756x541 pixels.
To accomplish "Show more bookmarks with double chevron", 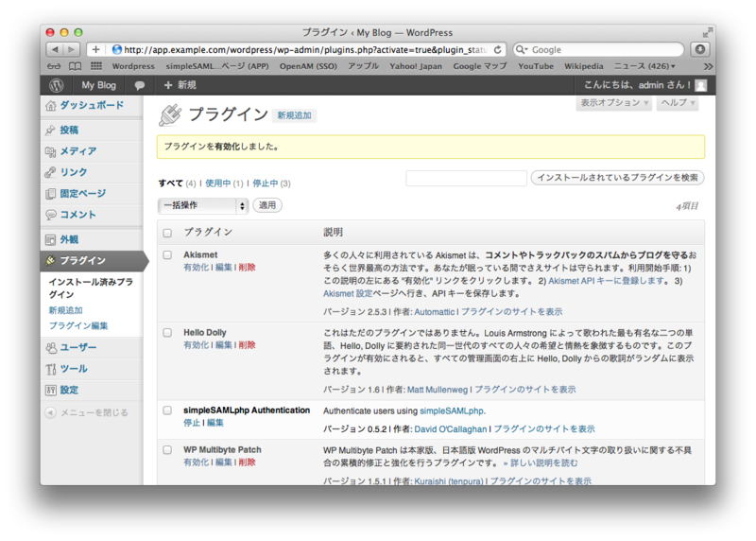I will click(707, 66).
